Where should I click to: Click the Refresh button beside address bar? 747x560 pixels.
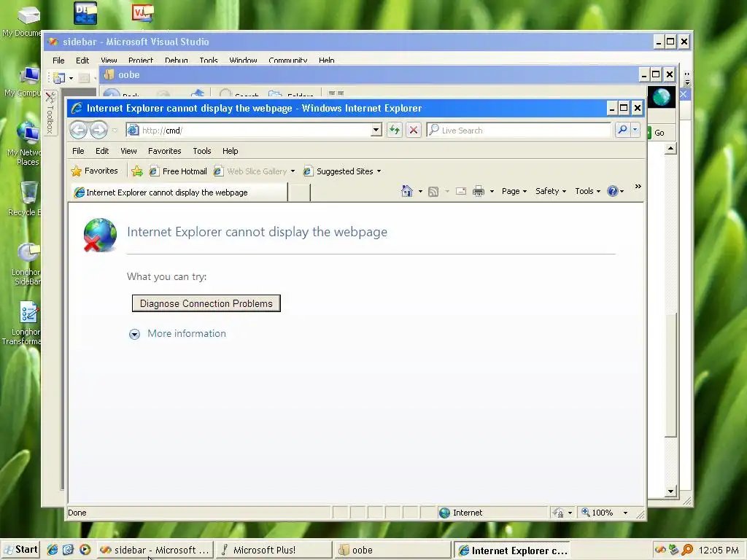[x=395, y=130]
